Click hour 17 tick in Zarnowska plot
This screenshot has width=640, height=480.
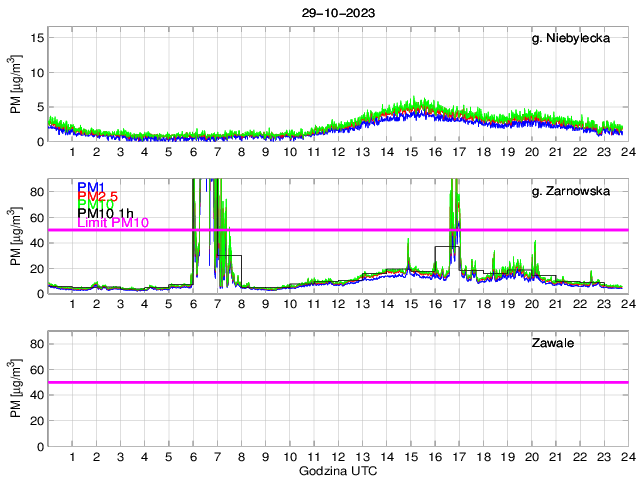click(x=458, y=305)
